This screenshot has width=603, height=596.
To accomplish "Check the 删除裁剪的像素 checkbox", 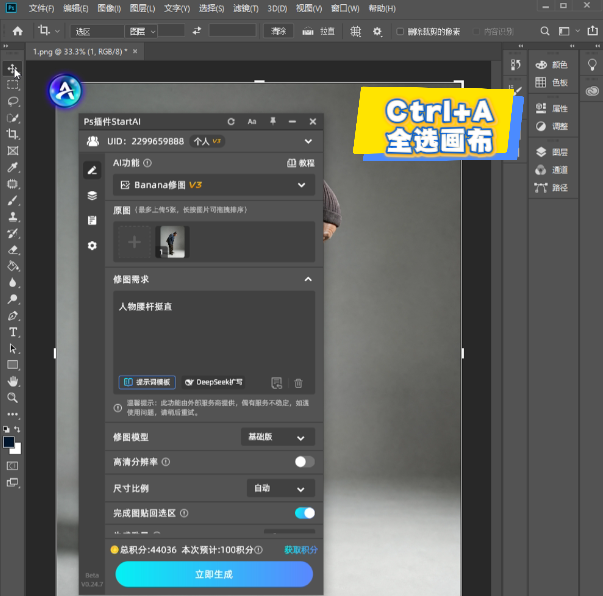I will pos(400,32).
